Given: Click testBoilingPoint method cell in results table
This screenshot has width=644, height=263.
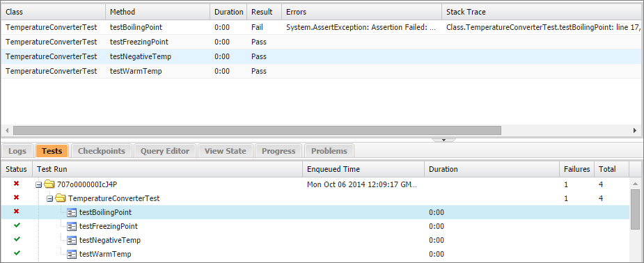Looking at the screenshot, I should pyautogui.click(x=158, y=28).
